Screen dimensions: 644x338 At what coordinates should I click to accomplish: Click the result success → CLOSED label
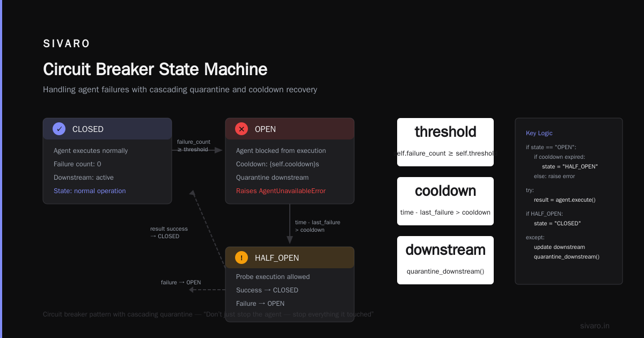coord(169,232)
